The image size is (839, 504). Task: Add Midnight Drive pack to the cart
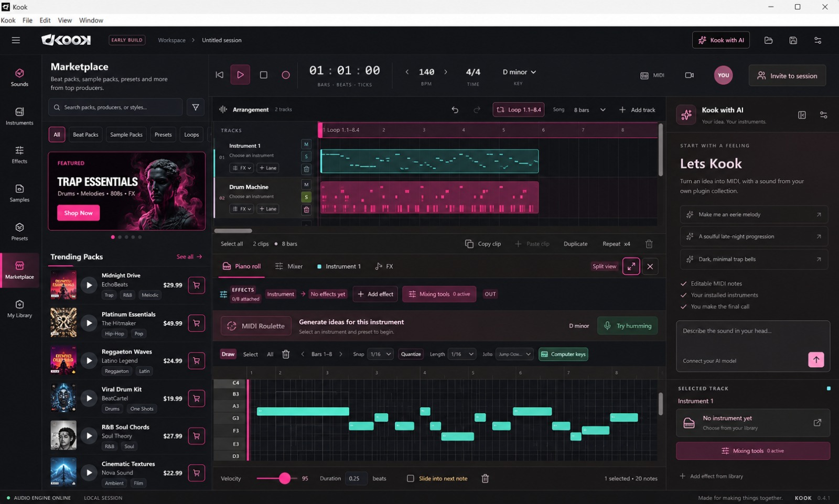197,285
